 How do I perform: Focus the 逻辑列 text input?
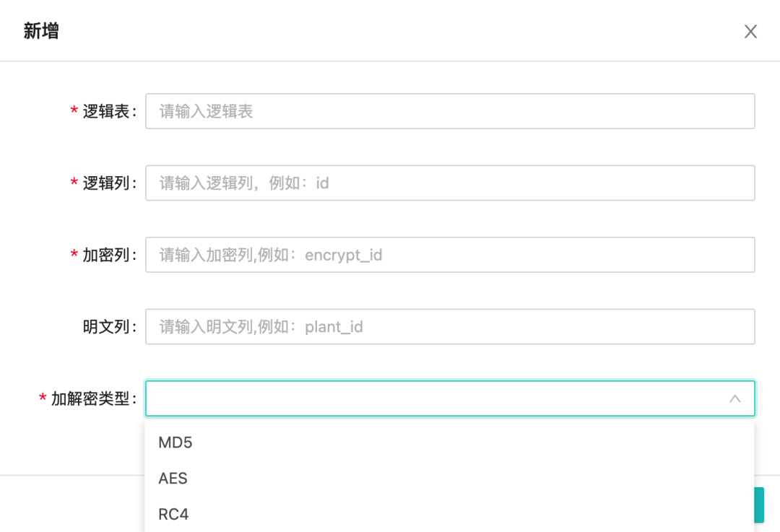[449, 183]
